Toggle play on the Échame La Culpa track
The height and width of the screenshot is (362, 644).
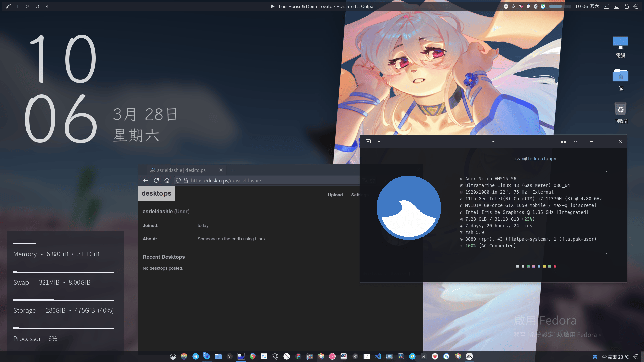273,6
